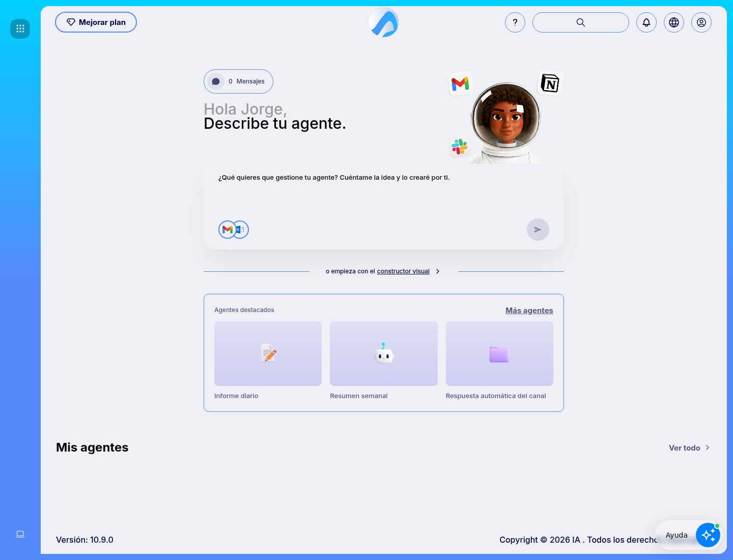Click the send arrow button

(x=538, y=230)
